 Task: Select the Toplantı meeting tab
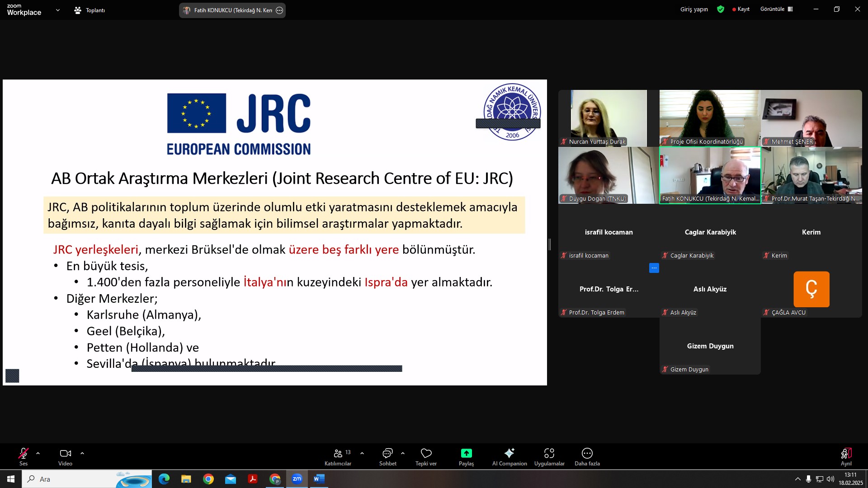tap(90, 10)
